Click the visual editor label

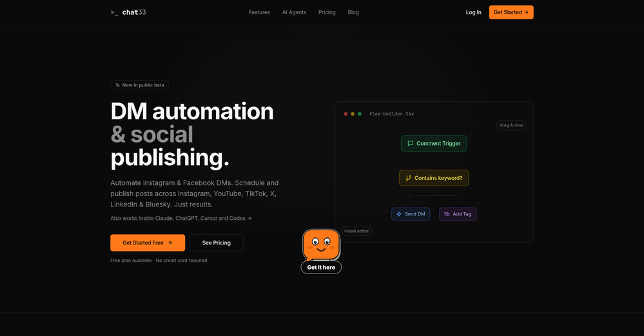pos(356,231)
